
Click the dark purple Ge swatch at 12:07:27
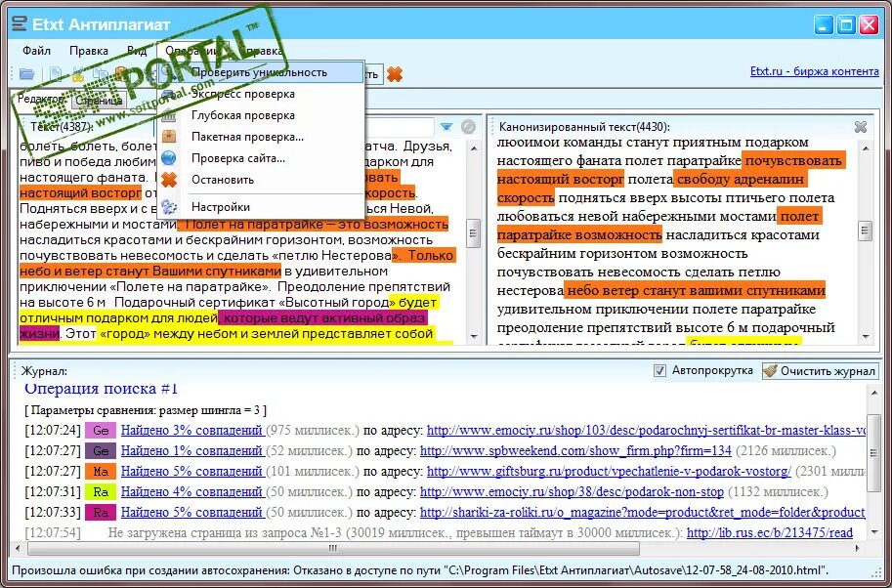pos(101,451)
